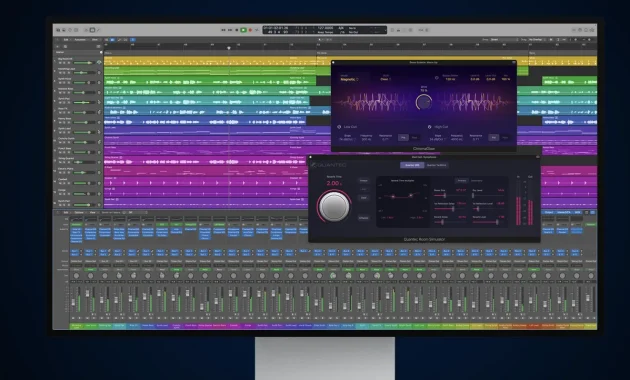Click the red Record button
630x380 pixels.
click(x=250, y=30)
